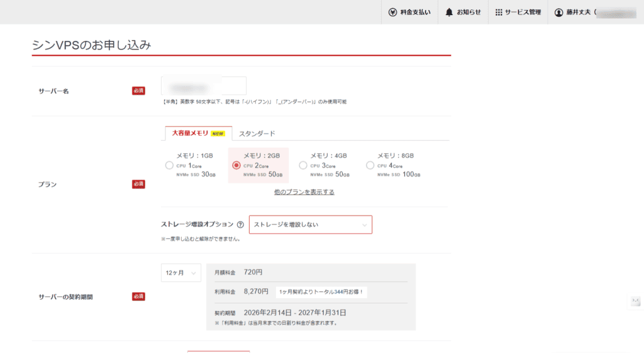
Task: Click the collapse widget at right edge
Action: pyautogui.click(x=635, y=301)
